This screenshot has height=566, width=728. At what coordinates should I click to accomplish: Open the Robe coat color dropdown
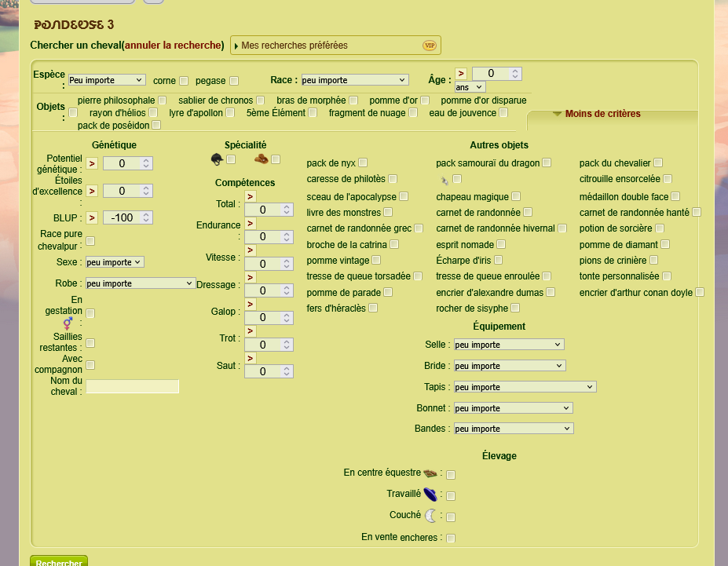pyautogui.click(x=140, y=283)
